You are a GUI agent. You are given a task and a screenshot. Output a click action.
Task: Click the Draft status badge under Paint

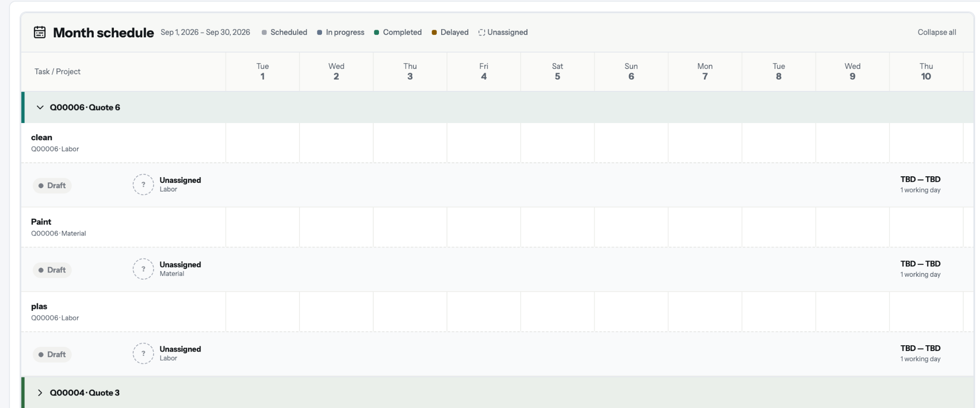[x=52, y=270]
